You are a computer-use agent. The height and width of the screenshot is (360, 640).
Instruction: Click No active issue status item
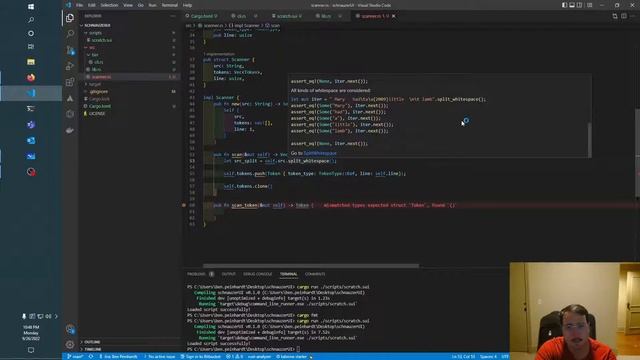pos(159,356)
